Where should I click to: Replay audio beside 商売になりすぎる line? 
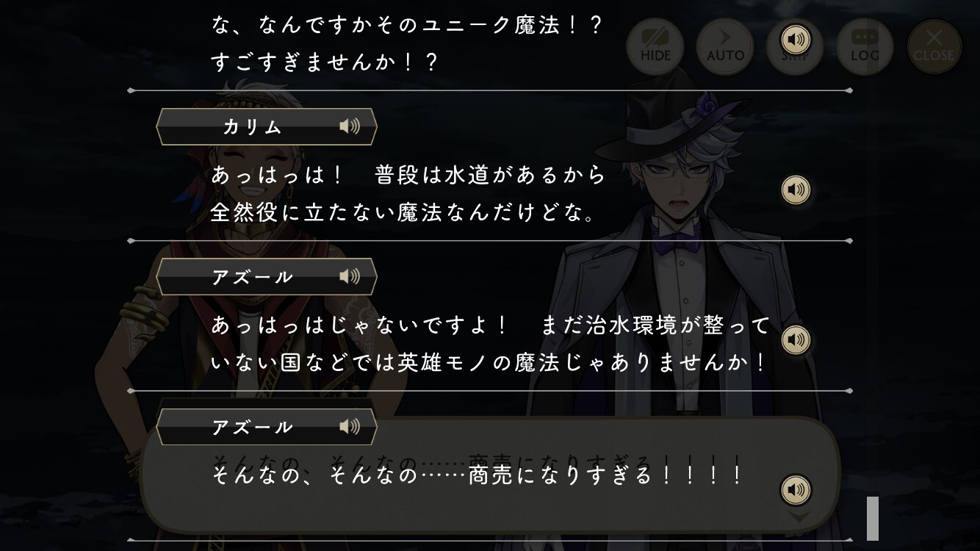pos(796,490)
